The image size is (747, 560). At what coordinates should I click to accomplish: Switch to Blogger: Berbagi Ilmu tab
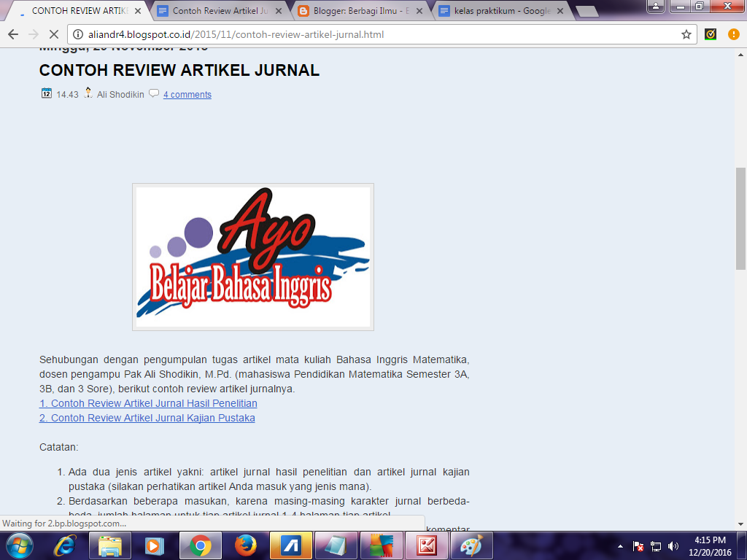coord(362,10)
